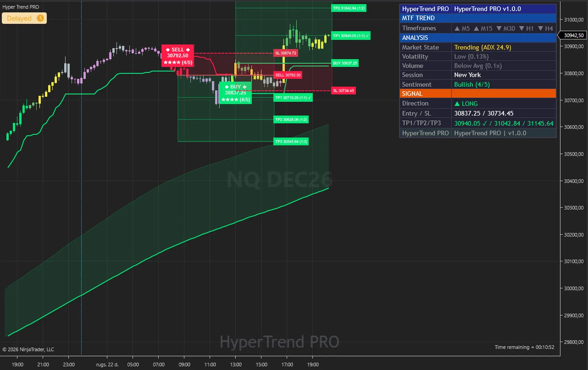Click the TP1 30940.05 (1:1) chart label
This screenshot has width=588, height=370.
click(351, 36)
